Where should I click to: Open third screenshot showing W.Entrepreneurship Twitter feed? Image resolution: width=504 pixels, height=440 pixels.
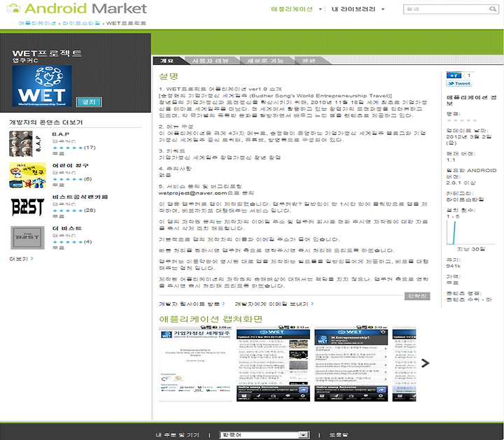[x=351, y=363]
